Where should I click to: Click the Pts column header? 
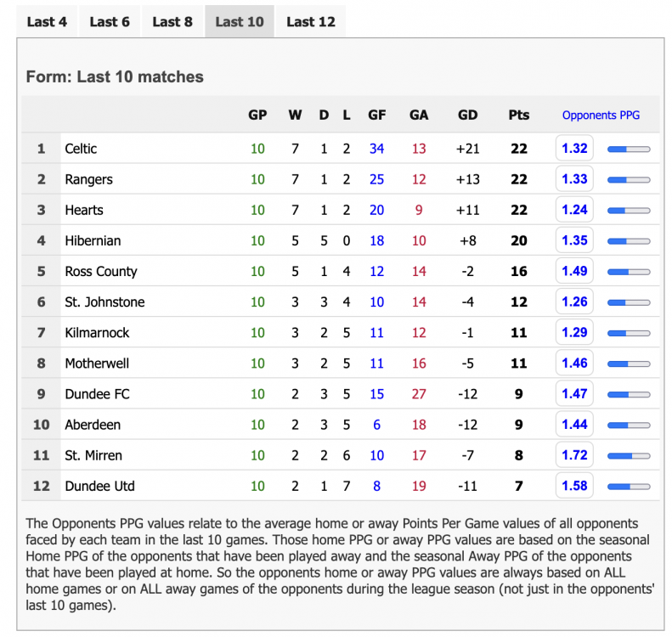click(x=518, y=116)
